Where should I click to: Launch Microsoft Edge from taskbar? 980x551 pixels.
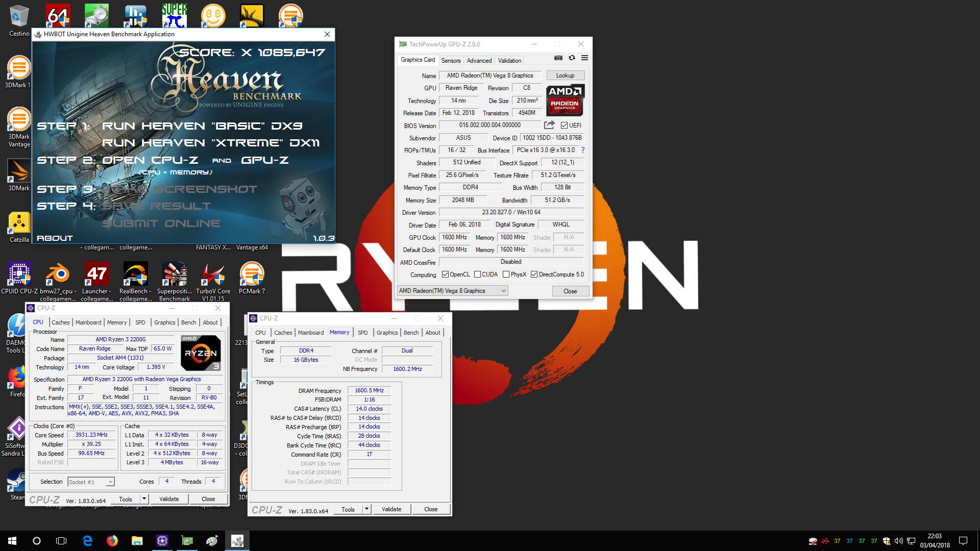click(87, 541)
